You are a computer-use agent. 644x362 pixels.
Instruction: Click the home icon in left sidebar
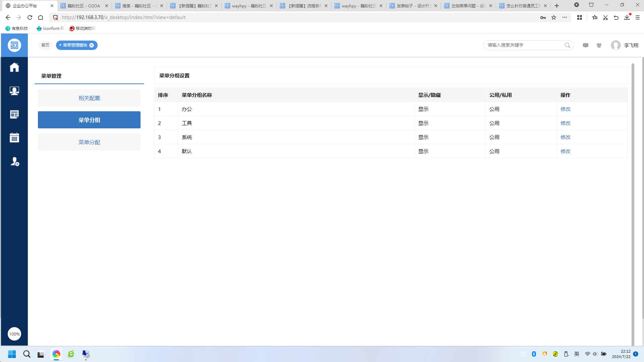click(x=14, y=67)
